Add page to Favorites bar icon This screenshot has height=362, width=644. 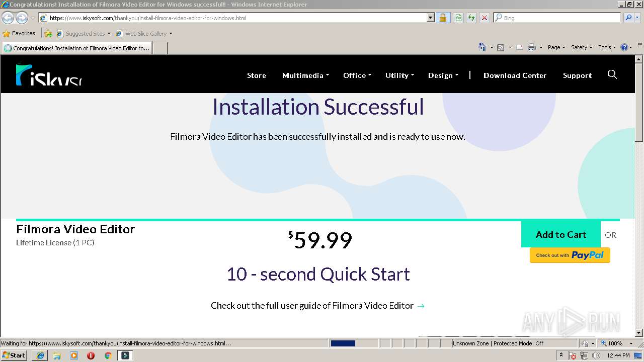(48, 34)
